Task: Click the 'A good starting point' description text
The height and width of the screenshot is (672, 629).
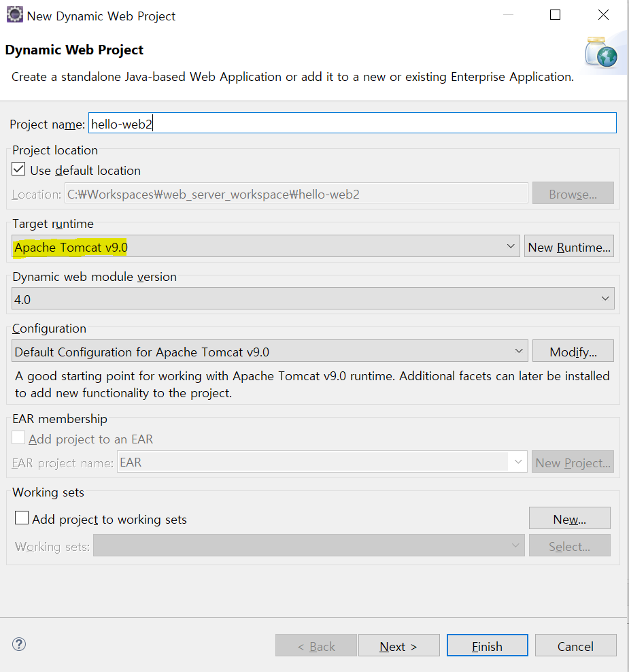Action: (x=312, y=384)
